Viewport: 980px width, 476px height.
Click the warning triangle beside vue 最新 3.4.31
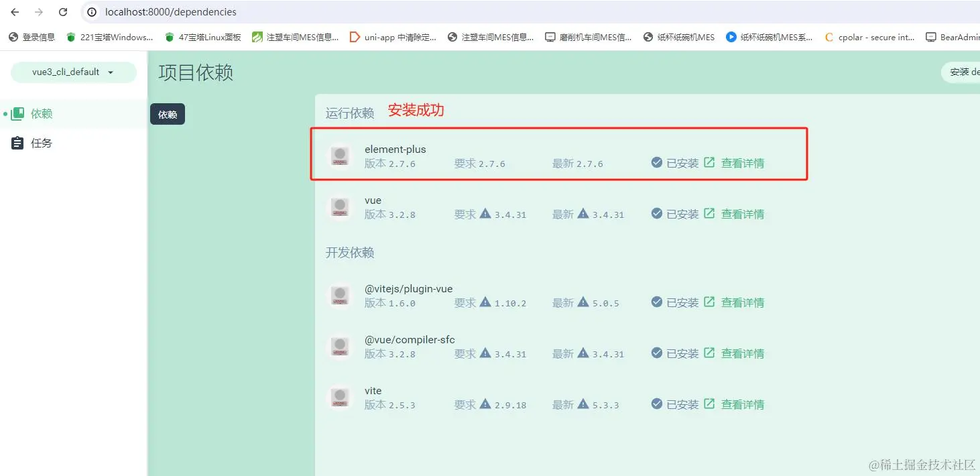[x=583, y=213]
